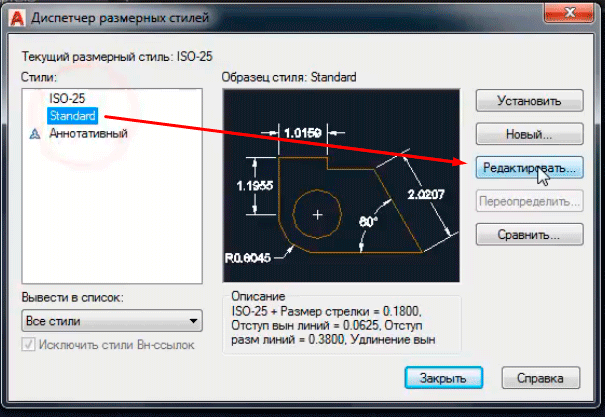The image size is (605, 417).
Task: Open the Редактировать... style editor
Action: tap(529, 168)
